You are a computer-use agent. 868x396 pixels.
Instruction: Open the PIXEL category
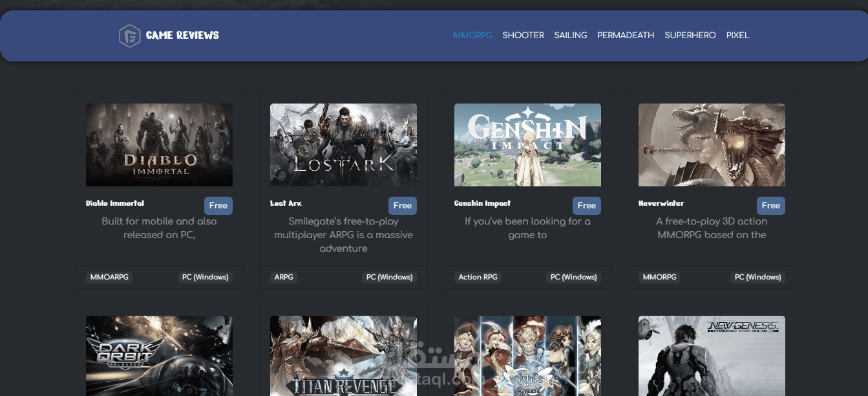coord(737,36)
